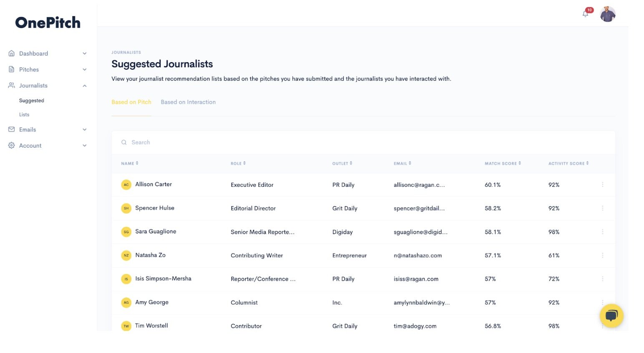This screenshot has width=644, height=353.
Task: Focus the Search input field
Action: pyautogui.click(x=363, y=142)
